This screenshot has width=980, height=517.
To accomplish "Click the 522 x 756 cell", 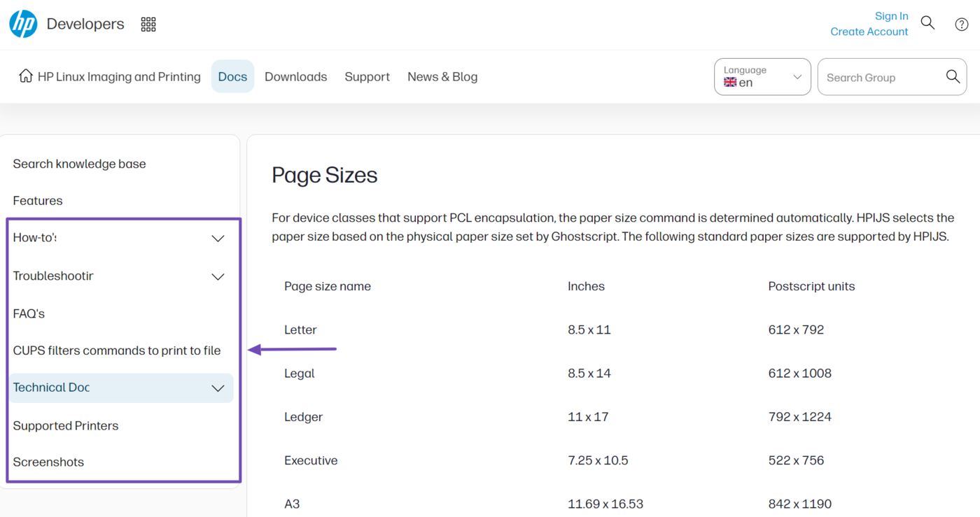I will 796,460.
